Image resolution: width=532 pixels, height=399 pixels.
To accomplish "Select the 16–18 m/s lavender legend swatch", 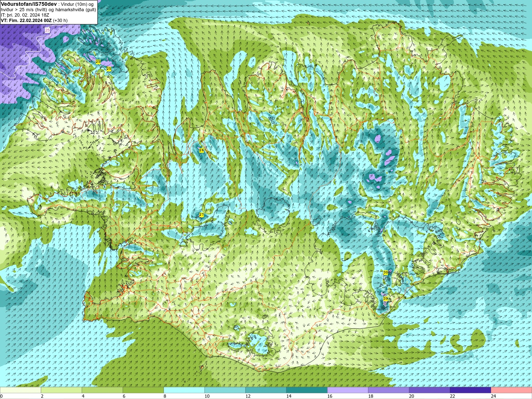I will pyautogui.click(x=348, y=390).
